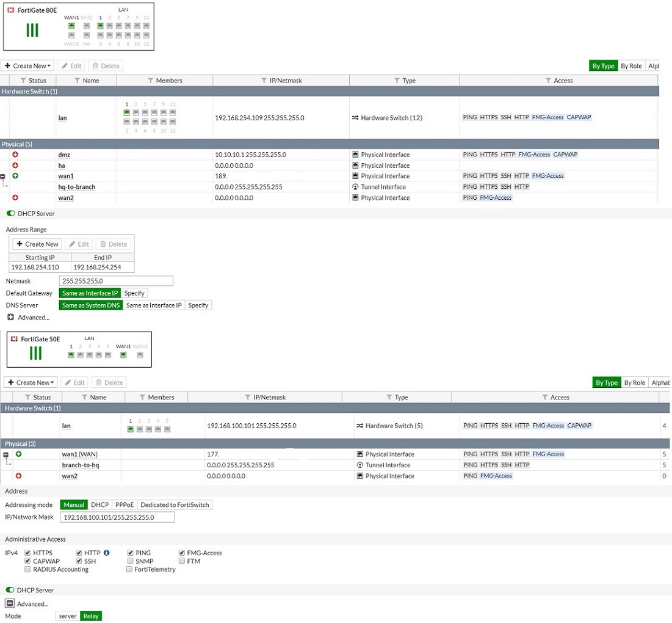Click inside the IP/Network Mask input field
This screenshot has width=672, height=623.
(116, 517)
